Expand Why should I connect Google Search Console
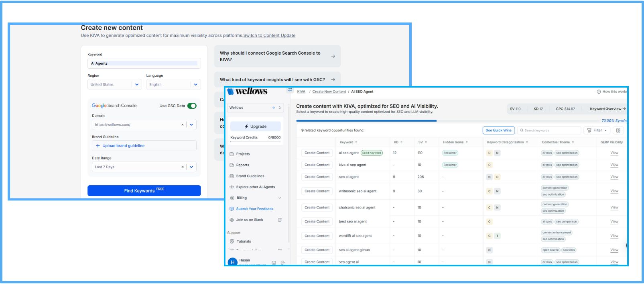 277,56
